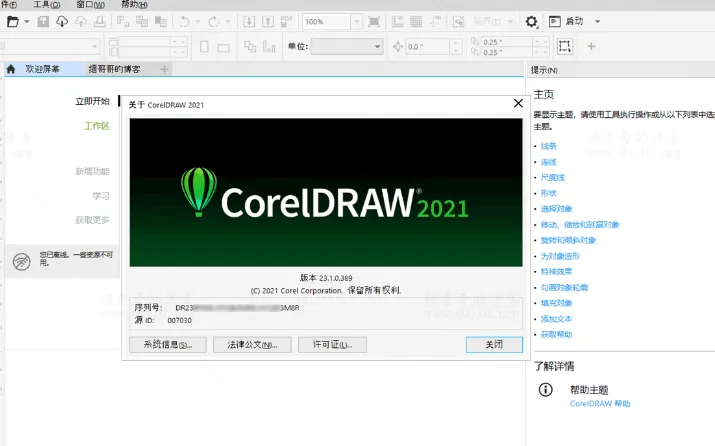Select landscape page orientation icon
Image resolution: width=715 pixels, height=446 pixels.
223,47
